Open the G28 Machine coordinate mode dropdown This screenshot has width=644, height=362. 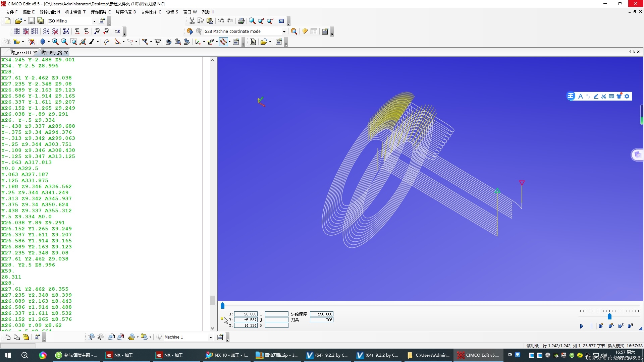click(284, 31)
